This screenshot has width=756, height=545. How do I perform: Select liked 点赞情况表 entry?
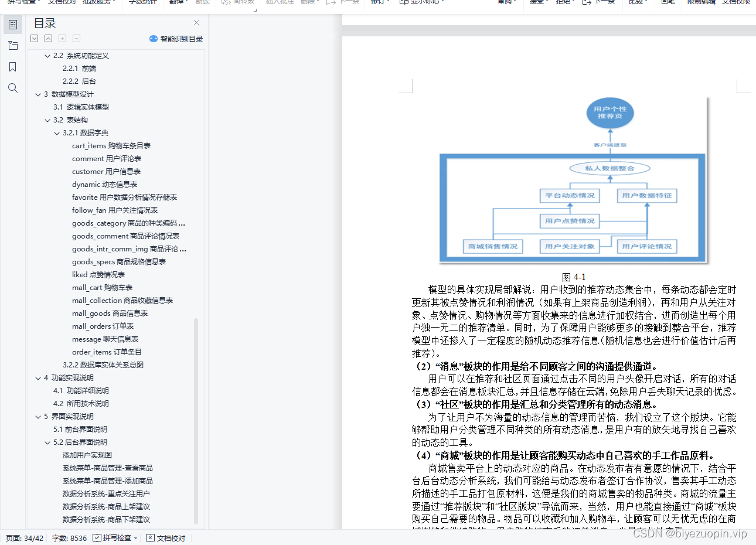pos(98,275)
